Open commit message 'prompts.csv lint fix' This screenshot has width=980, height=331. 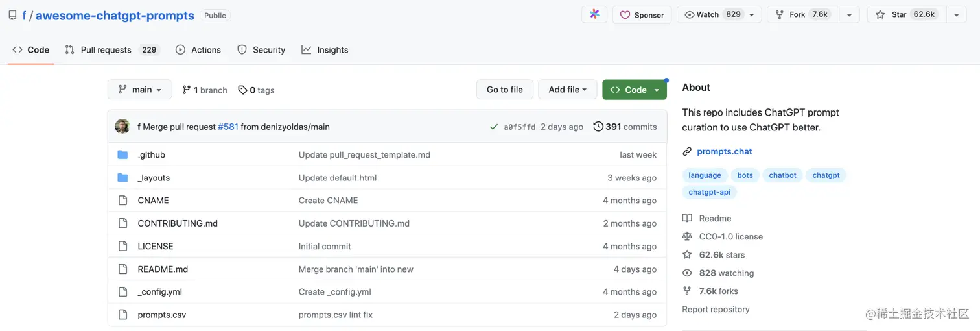point(336,315)
